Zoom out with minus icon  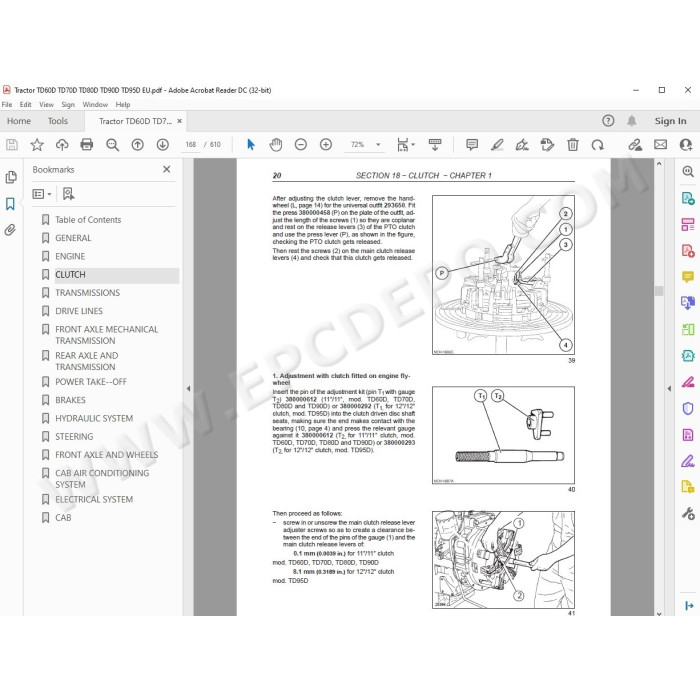(x=301, y=144)
